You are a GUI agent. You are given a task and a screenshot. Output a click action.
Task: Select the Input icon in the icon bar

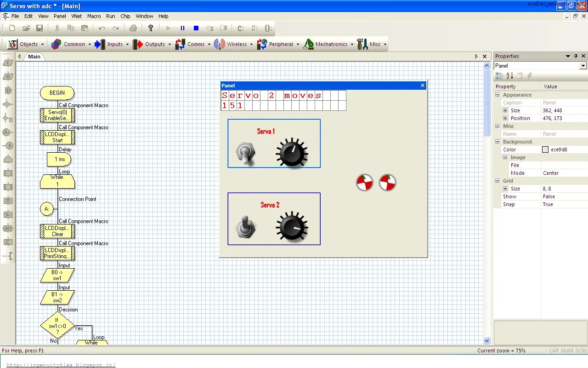click(x=8, y=63)
